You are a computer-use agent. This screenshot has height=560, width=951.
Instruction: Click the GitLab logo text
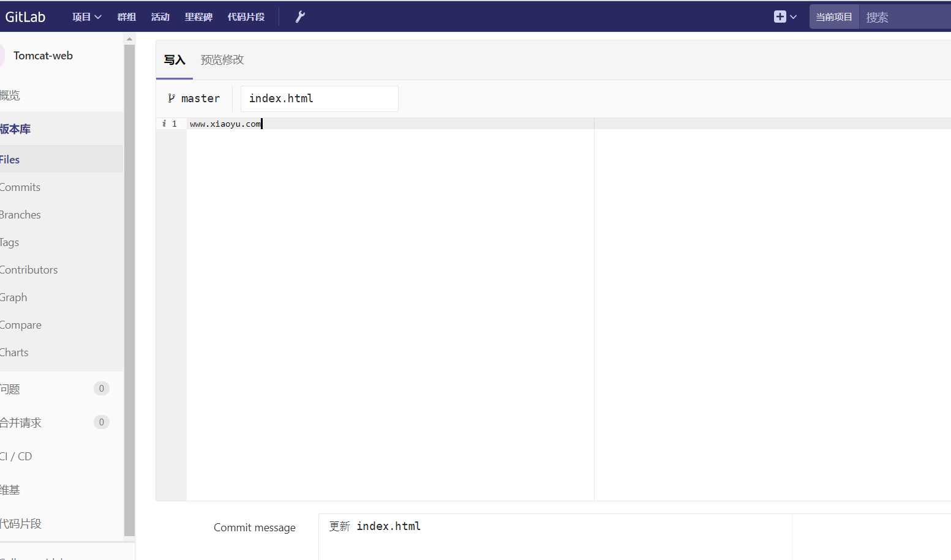pos(25,17)
